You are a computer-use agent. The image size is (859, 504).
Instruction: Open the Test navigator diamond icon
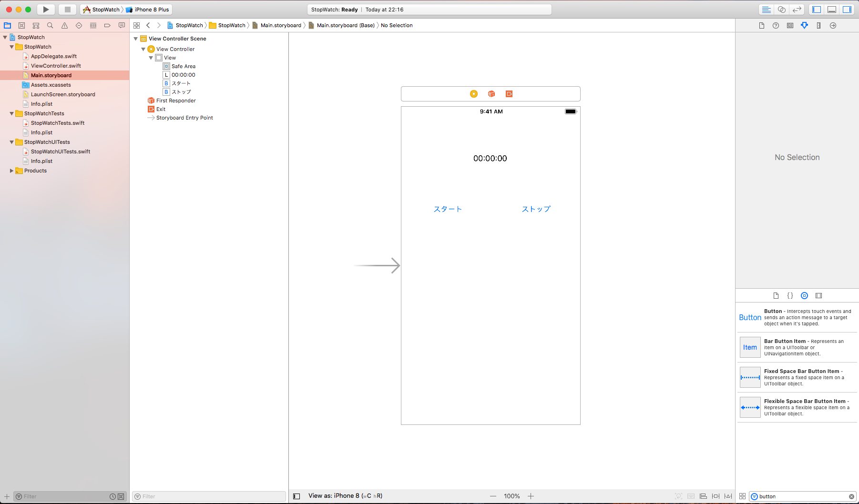pyautogui.click(x=79, y=25)
